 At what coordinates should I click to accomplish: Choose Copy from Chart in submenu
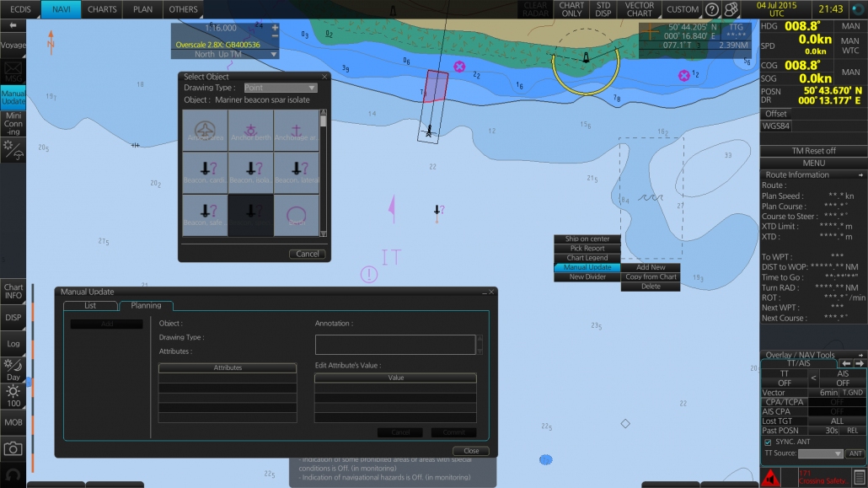click(651, 277)
